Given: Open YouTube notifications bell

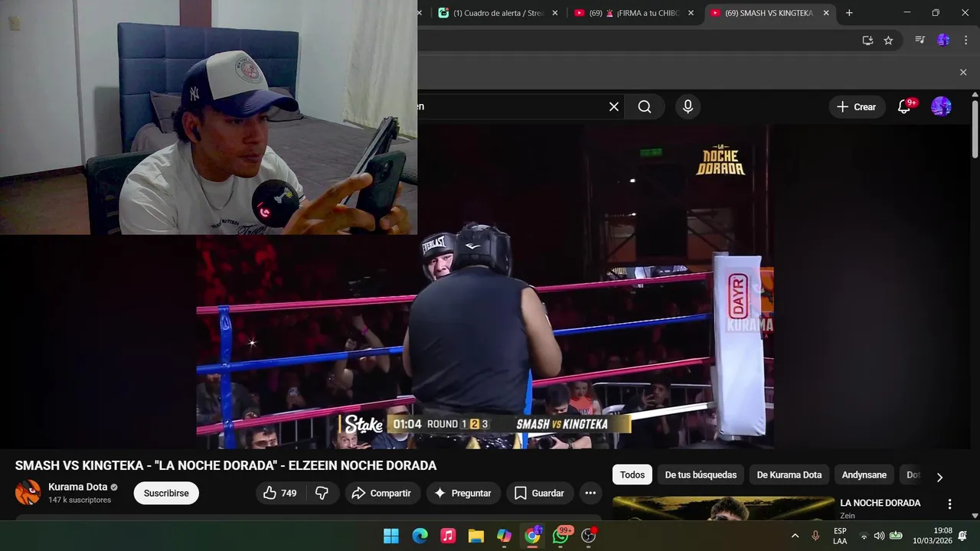Looking at the screenshot, I should coord(904,107).
